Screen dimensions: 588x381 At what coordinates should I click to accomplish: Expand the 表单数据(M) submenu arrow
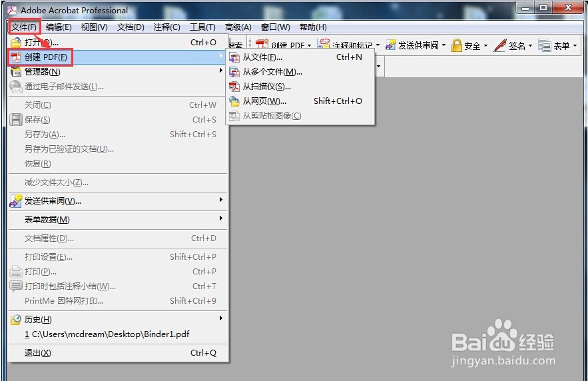pyautogui.click(x=221, y=218)
